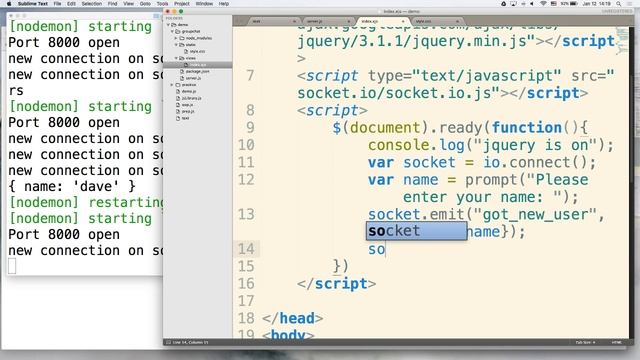Open jslibrary.js from the sidebar
Image resolution: width=640 pixels, height=360 pixels.
[191, 98]
